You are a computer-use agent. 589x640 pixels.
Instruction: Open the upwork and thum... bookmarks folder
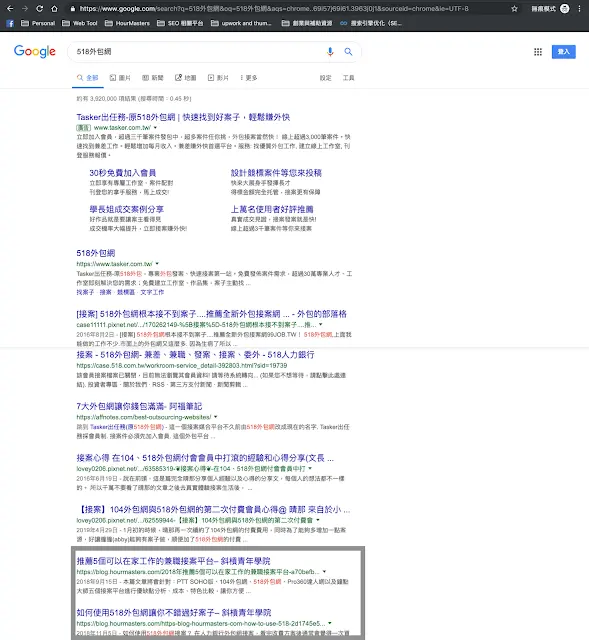pyautogui.click(x=241, y=23)
